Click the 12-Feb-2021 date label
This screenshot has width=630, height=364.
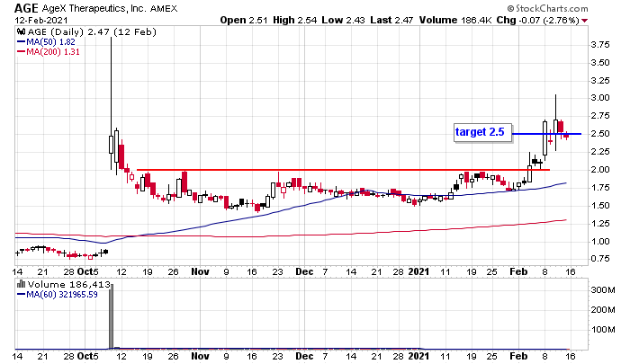coord(41,20)
